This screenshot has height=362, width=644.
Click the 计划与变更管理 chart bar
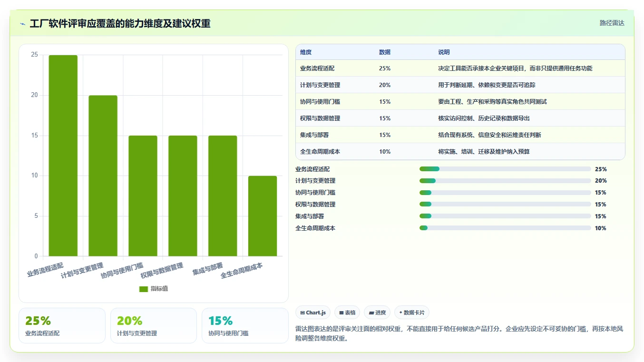pyautogui.click(x=103, y=176)
